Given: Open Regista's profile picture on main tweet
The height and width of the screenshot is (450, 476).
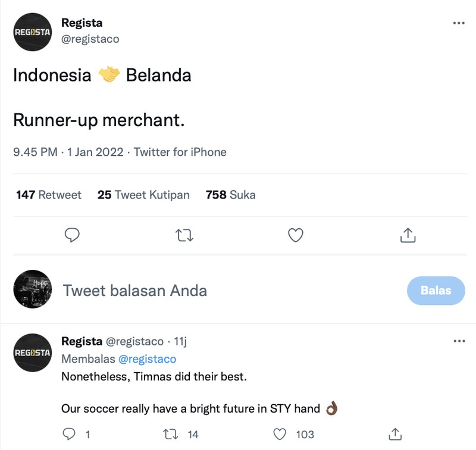Looking at the screenshot, I should 33,32.
